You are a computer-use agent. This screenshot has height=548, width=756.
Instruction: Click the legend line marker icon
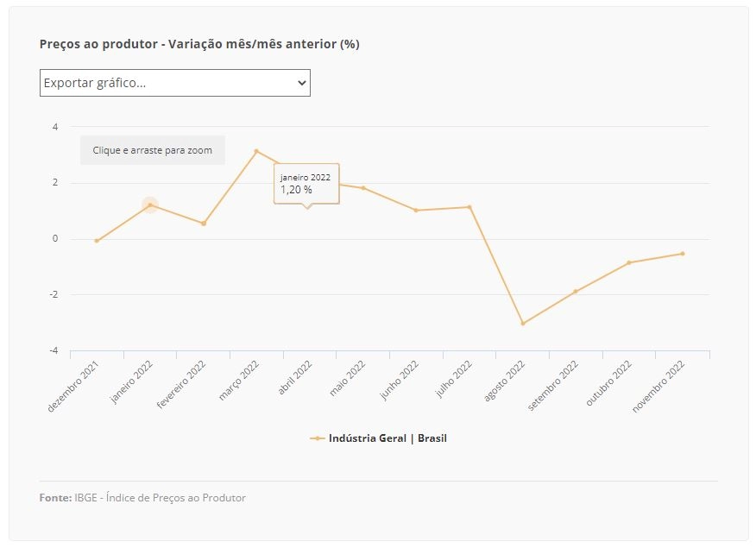click(318, 438)
